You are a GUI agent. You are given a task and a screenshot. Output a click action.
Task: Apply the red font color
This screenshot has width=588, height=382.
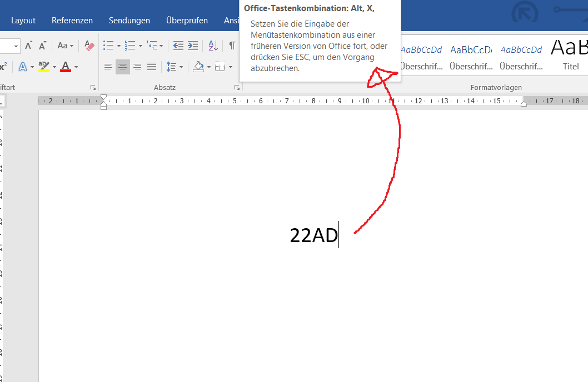click(65, 66)
